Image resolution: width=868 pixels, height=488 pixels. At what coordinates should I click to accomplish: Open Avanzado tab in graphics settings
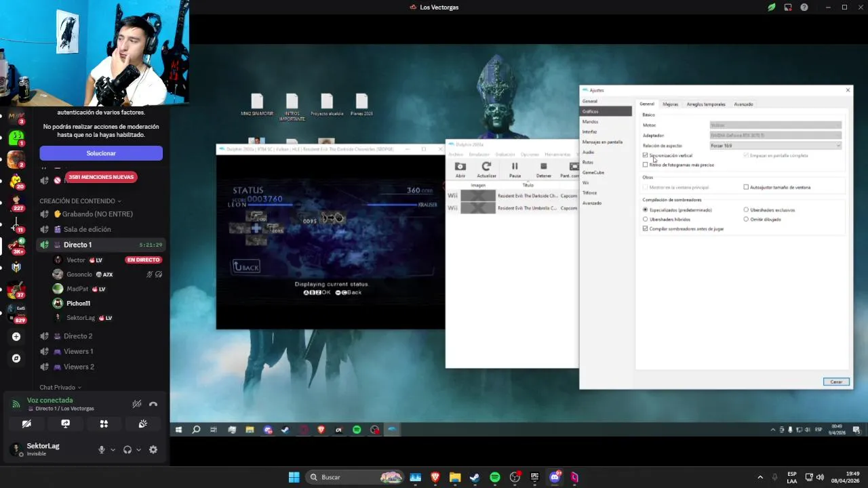pyautogui.click(x=743, y=104)
